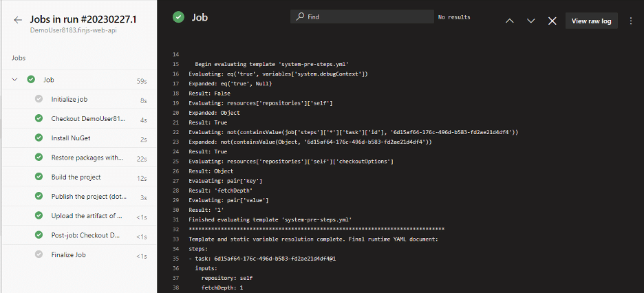Go to next search result with down chevron
This screenshot has height=293, width=644.
531,21
